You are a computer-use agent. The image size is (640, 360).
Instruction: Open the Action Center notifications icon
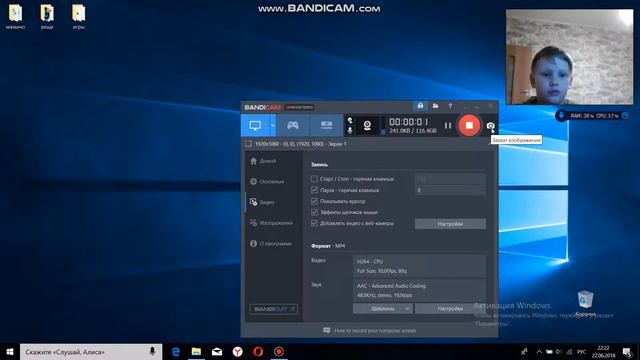pyautogui.click(x=628, y=352)
